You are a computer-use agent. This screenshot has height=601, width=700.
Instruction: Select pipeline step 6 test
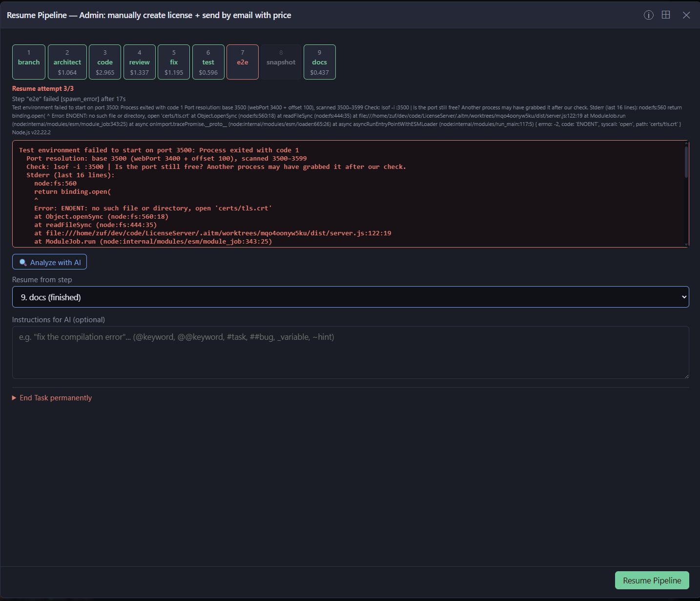tap(208, 62)
